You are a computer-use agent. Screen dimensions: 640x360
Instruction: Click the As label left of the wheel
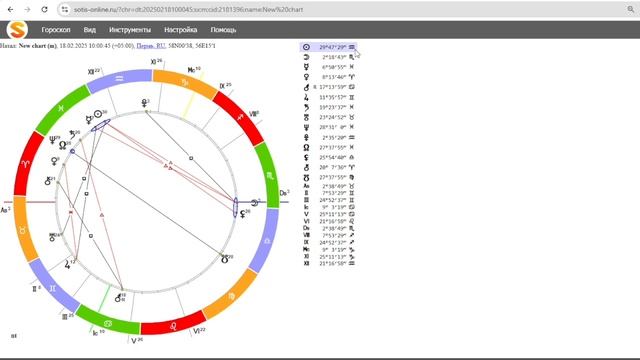pos(5,210)
